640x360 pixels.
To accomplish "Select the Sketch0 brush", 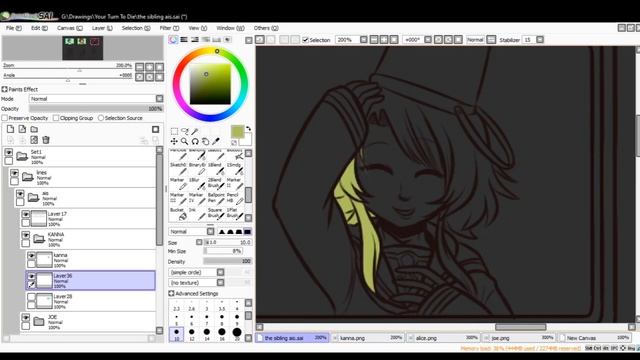I will point(179,169).
